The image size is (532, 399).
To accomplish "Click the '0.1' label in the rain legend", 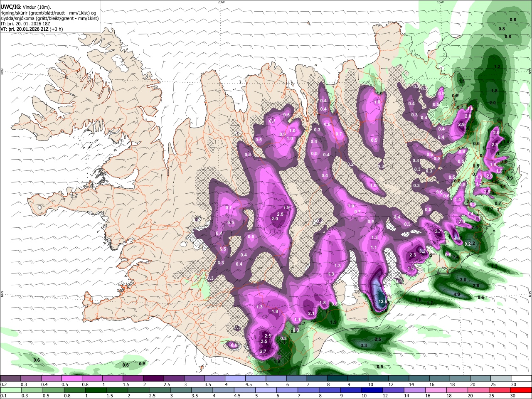I will click(3, 396).
